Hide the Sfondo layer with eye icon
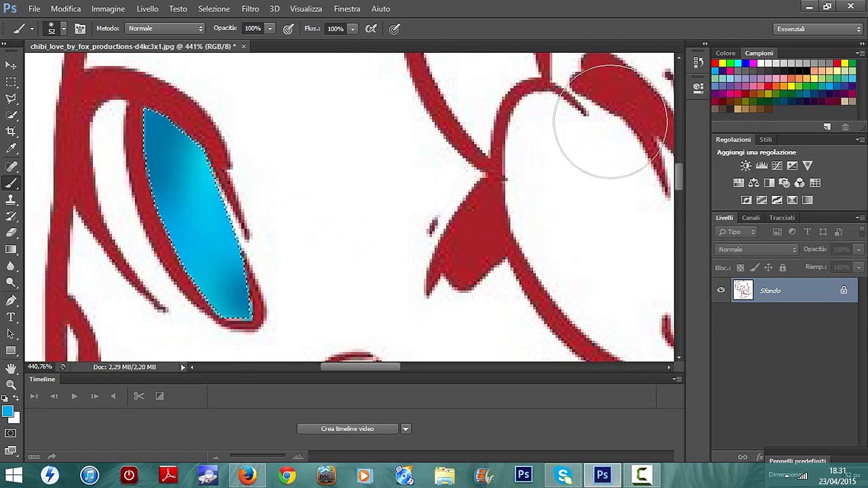 pyautogui.click(x=721, y=291)
